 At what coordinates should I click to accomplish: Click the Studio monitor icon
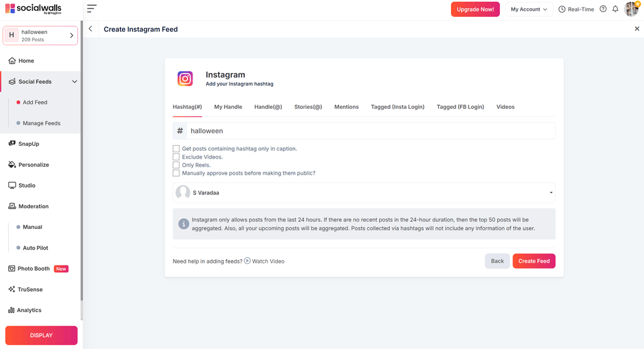(x=12, y=185)
